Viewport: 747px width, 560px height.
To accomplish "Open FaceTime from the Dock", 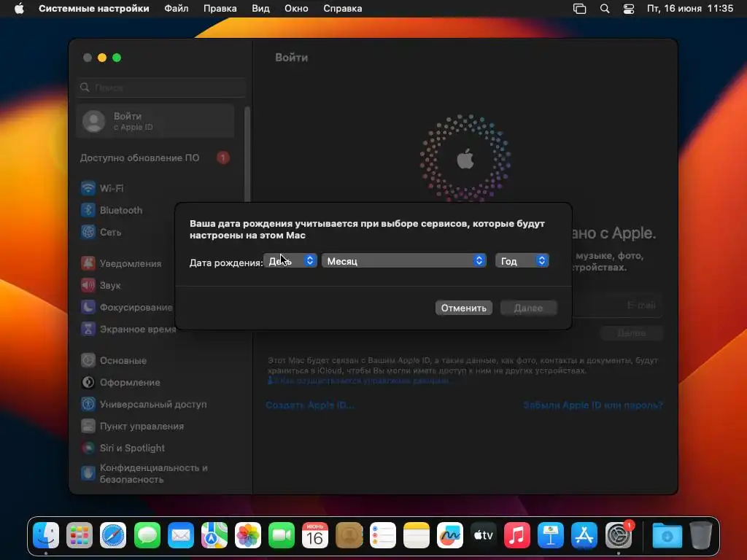I will (282, 535).
